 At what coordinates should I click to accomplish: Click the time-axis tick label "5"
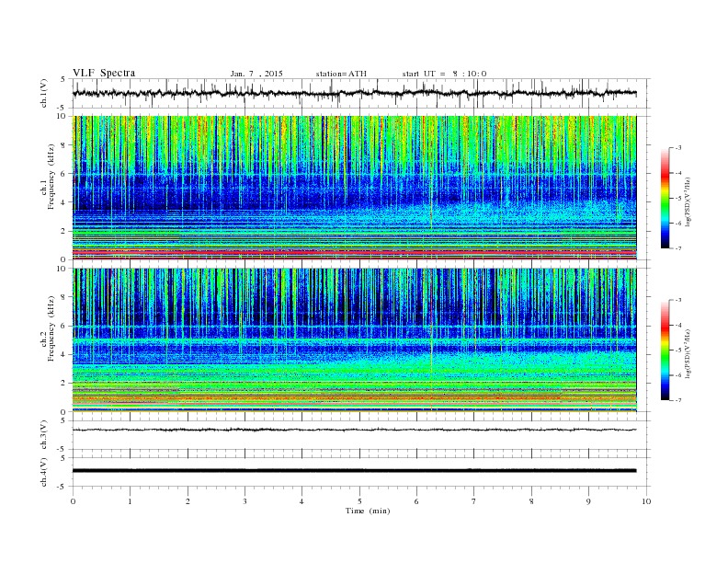tap(359, 501)
